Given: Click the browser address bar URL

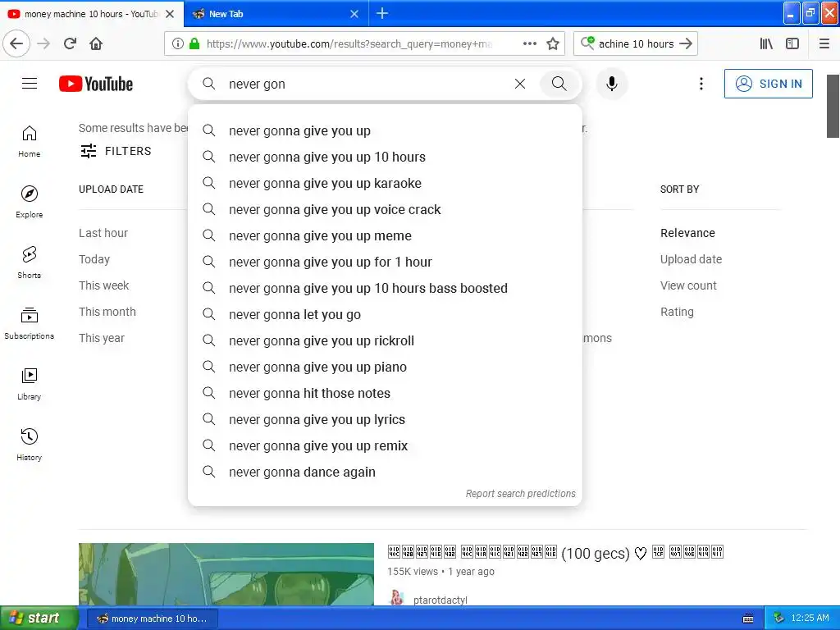Looking at the screenshot, I should click(349, 43).
